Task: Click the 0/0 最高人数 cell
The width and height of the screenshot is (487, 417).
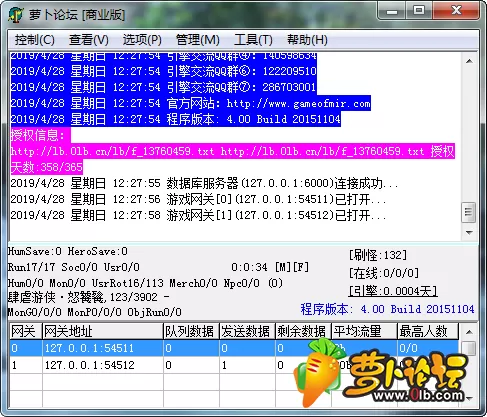Action: 428,348
